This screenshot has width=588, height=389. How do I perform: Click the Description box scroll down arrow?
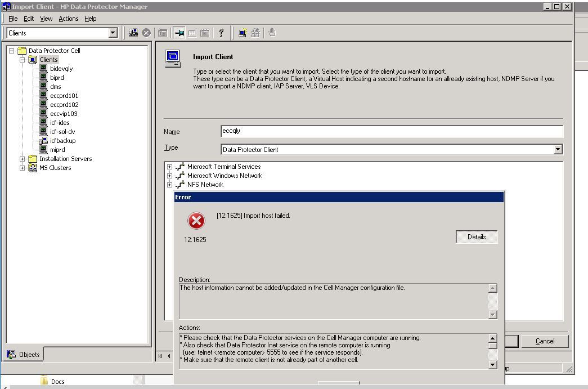point(493,315)
